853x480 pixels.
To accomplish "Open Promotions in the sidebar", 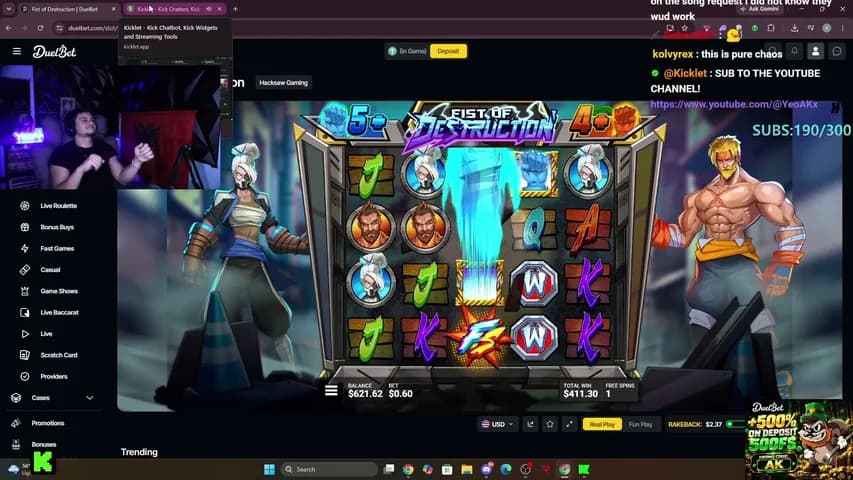I will [x=47, y=423].
